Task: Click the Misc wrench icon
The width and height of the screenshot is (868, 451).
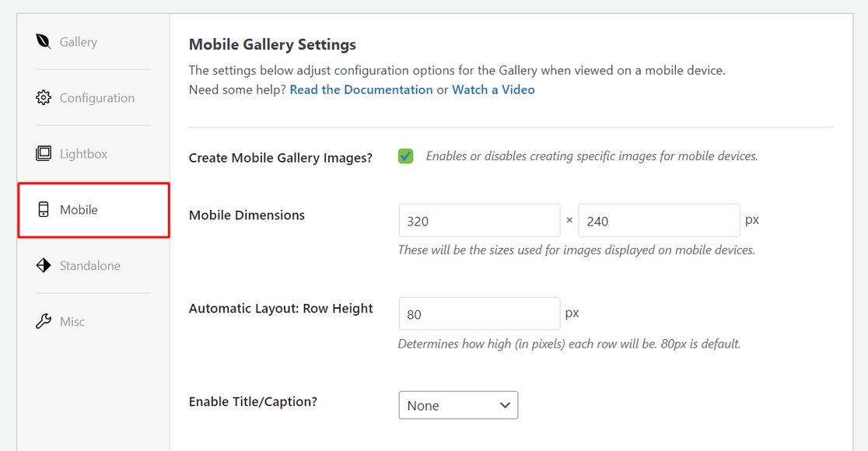Action: (44, 321)
